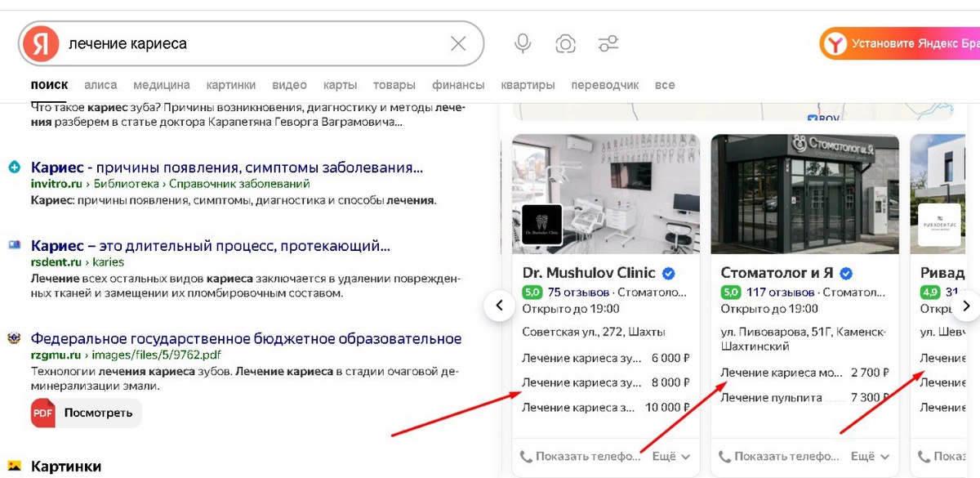
Task: Open Dr. Mushulov Clinic interior photo
Action: [606, 194]
